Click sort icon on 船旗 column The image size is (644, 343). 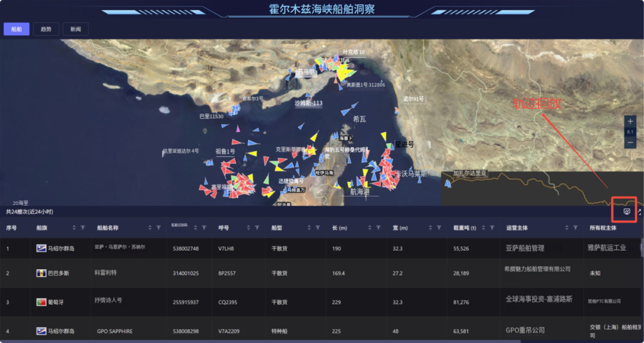(75, 227)
